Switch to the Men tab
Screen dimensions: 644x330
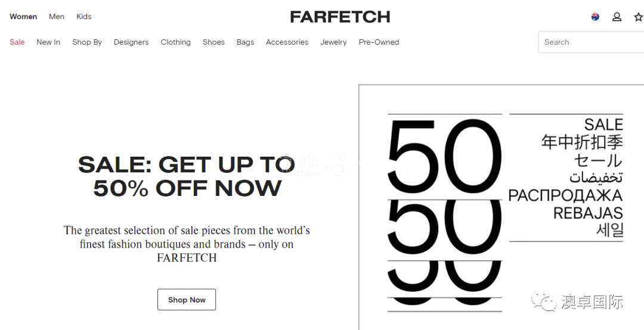click(57, 17)
